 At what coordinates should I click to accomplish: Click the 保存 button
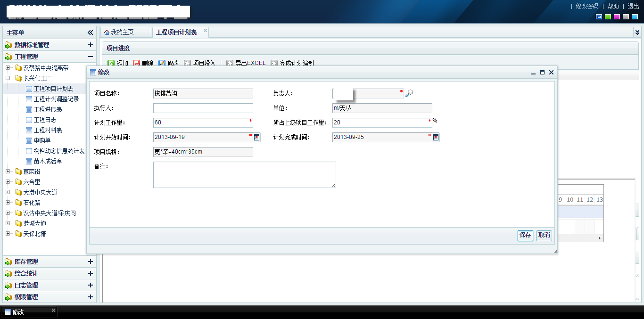tap(525, 235)
